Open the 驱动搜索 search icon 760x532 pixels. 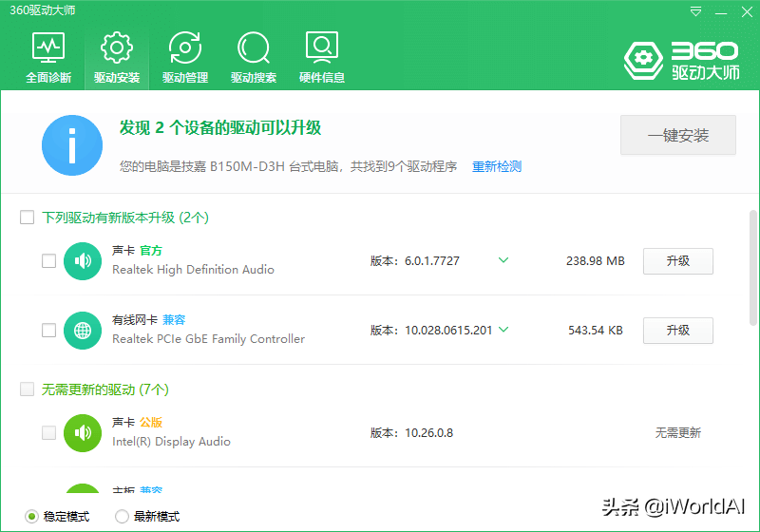pos(253,47)
